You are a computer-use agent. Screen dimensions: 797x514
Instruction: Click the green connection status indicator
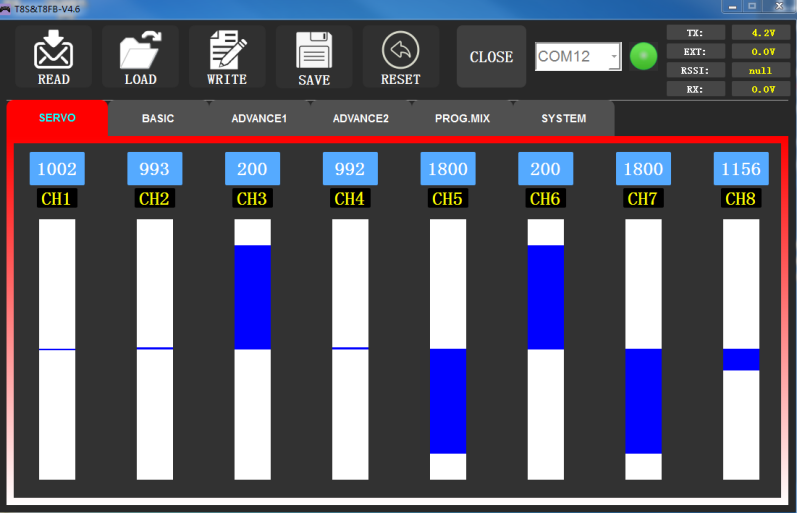pos(642,57)
